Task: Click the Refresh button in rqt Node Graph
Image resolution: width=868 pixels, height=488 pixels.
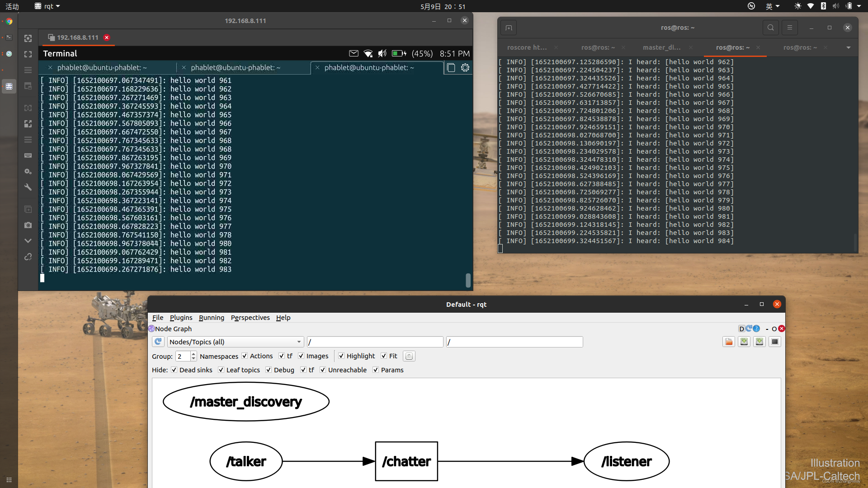Action: 157,341
